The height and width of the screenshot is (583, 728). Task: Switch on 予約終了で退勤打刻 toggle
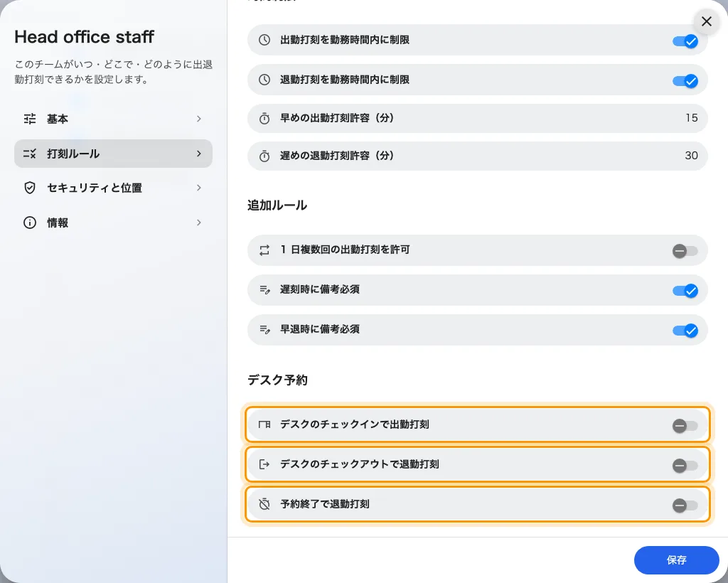pos(685,506)
